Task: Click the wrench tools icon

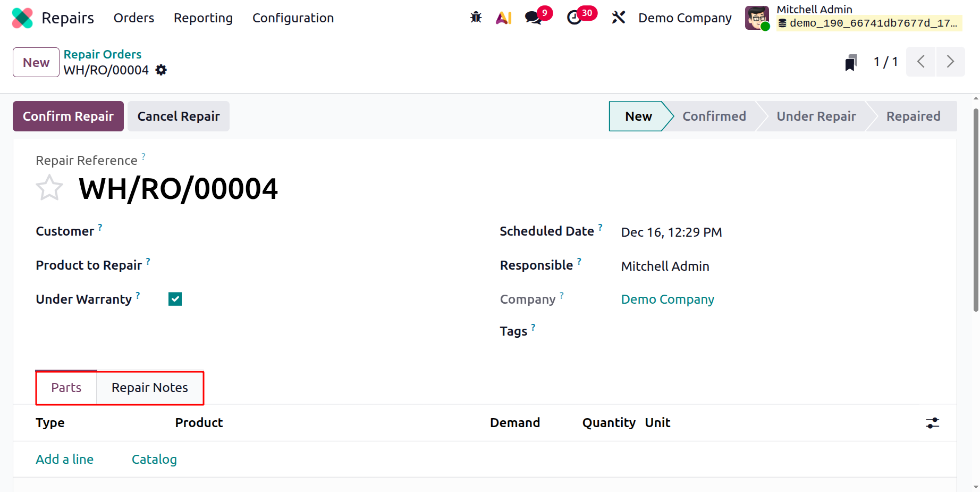Action: click(x=618, y=18)
